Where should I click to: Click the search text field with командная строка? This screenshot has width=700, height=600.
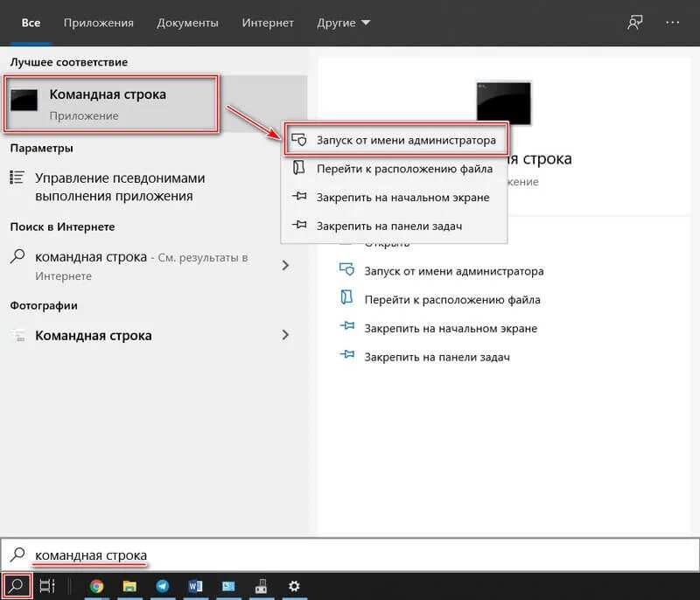pos(350,555)
